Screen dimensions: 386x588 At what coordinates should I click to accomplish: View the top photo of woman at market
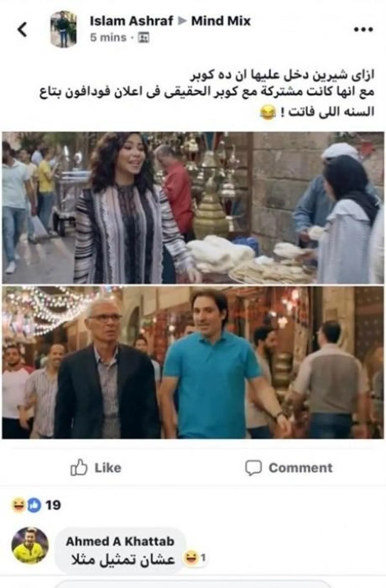click(193, 207)
